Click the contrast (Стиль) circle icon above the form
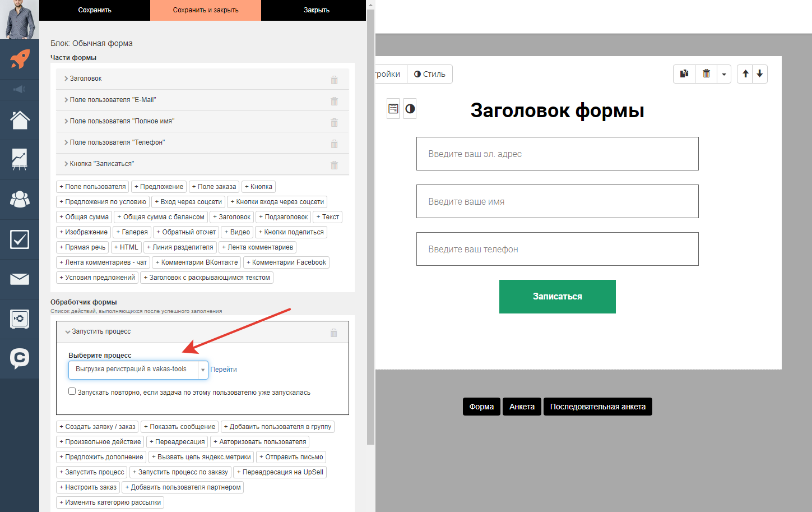Image resolution: width=812 pixels, height=512 pixels. coord(410,108)
